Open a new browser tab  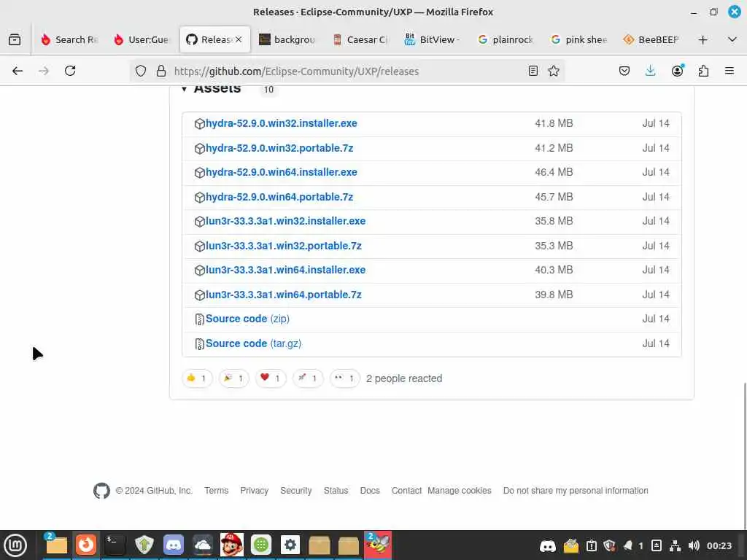click(703, 39)
